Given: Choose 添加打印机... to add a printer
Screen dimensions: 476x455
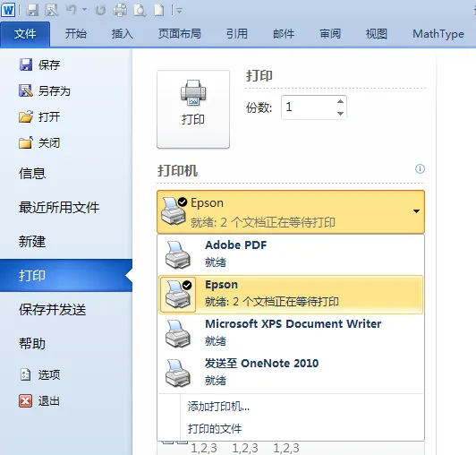Looking at the screenshot, I should pos(218,406).
